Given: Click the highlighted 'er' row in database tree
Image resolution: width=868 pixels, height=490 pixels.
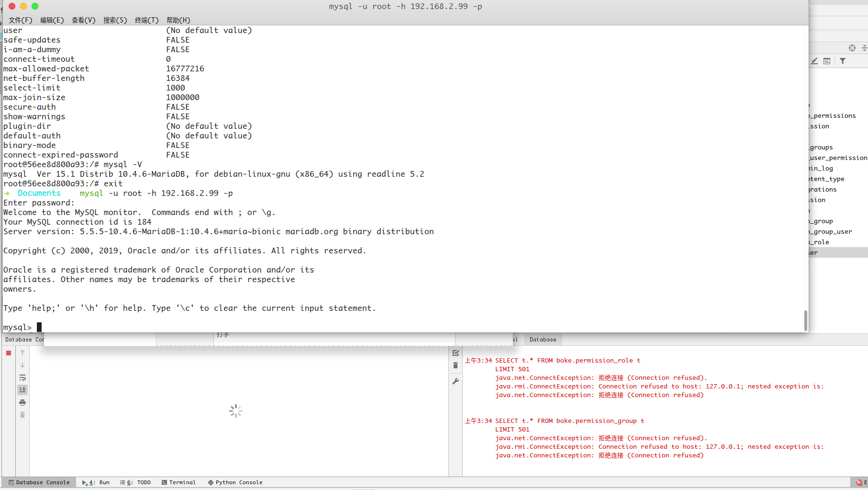Looking at the screenshot, I should 838,252.
